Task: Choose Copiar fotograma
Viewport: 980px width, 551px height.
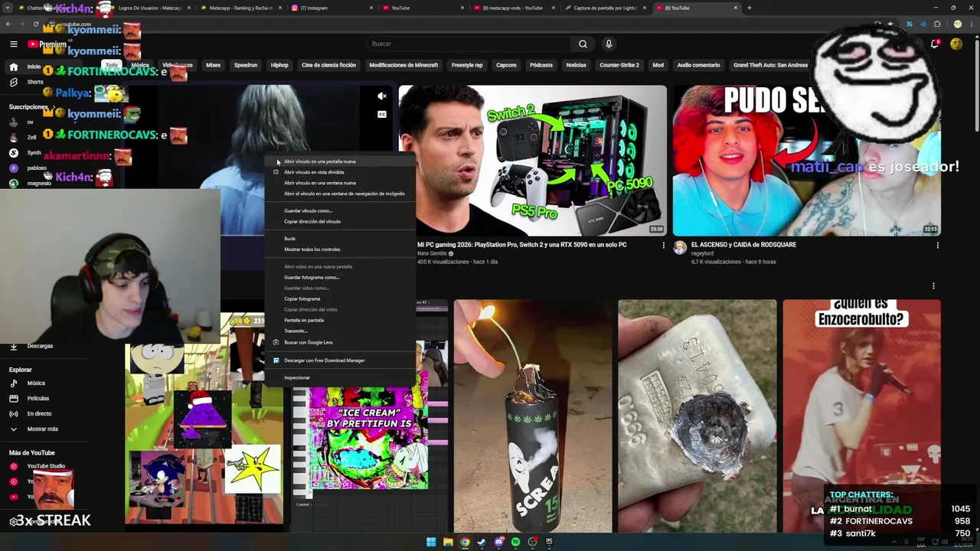Action: click(x=341, y=298)
